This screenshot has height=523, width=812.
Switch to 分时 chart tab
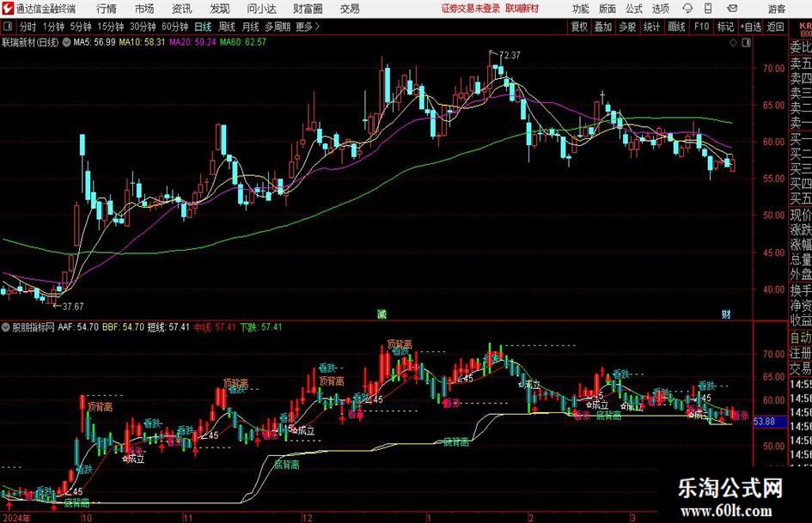click(28, 27)
